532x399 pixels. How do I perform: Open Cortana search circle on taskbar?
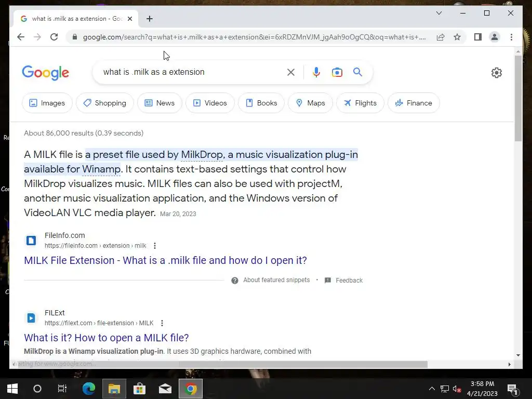tap(37, 389)
